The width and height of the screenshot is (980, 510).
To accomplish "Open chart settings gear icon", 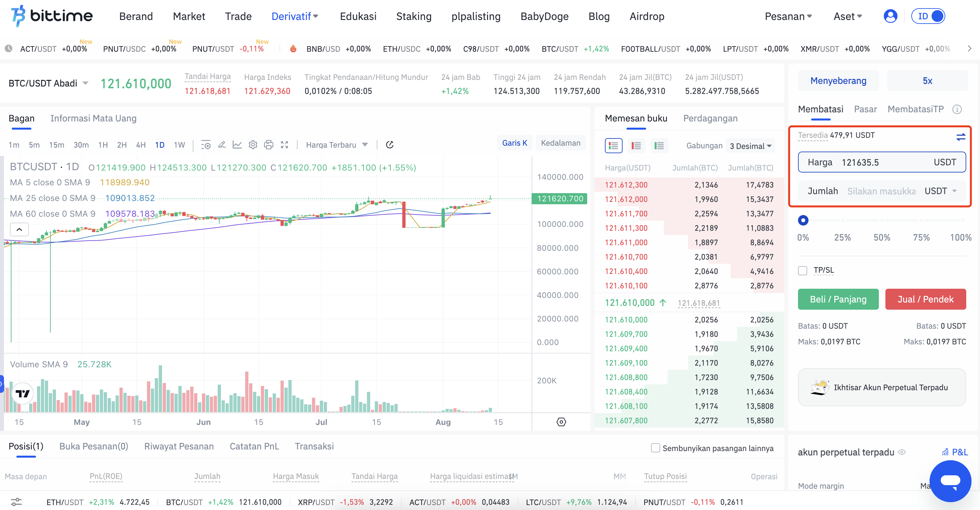I will [253, 145].
